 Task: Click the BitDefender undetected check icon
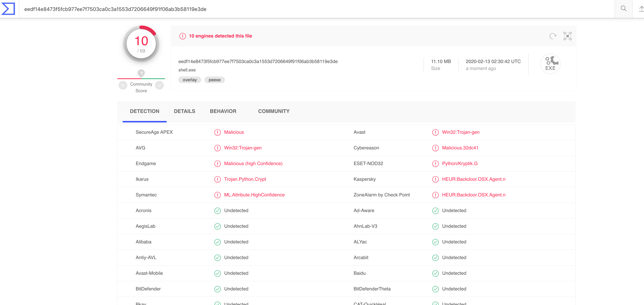tap(218, 289)
